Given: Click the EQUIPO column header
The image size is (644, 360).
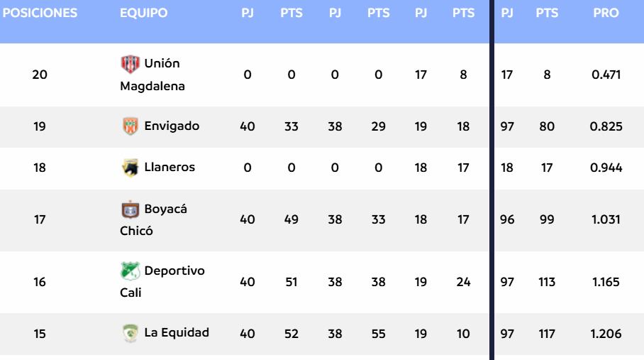Looking at the screenshot, I should [144, 13].
